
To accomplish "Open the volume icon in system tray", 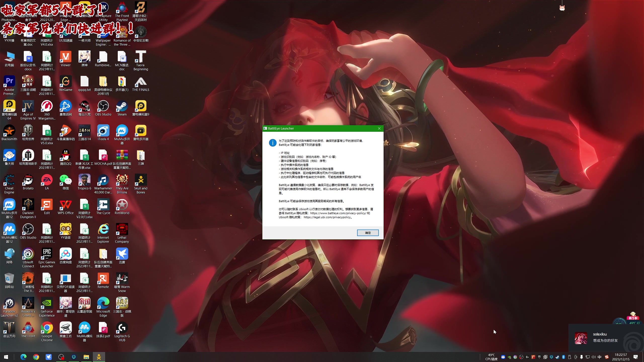I will click(x=593, y=357).
